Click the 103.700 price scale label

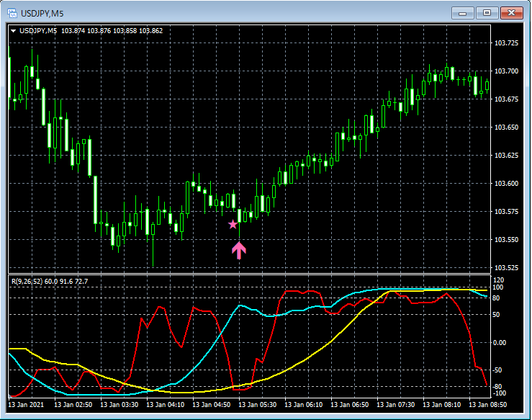(x=507, y=71)
